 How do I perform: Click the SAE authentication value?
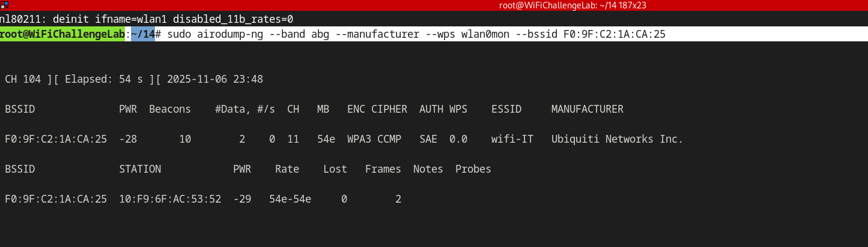pyautogui.click(x=428, y=139)
